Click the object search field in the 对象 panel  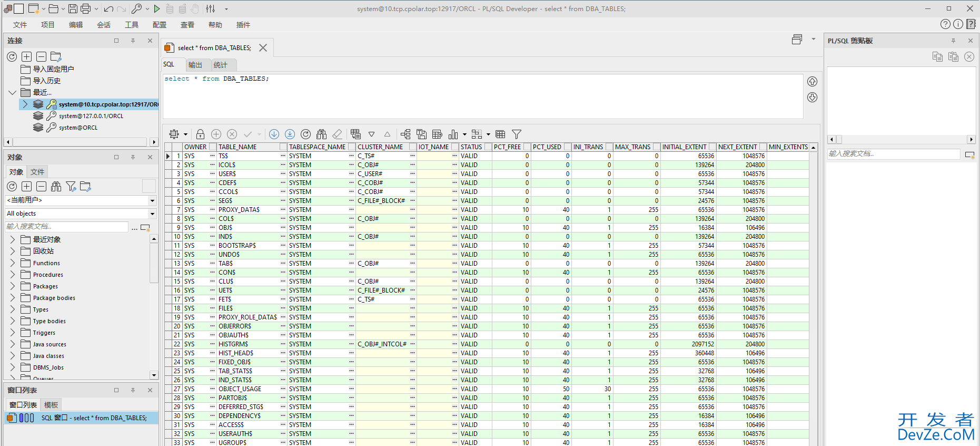(66, 226)
